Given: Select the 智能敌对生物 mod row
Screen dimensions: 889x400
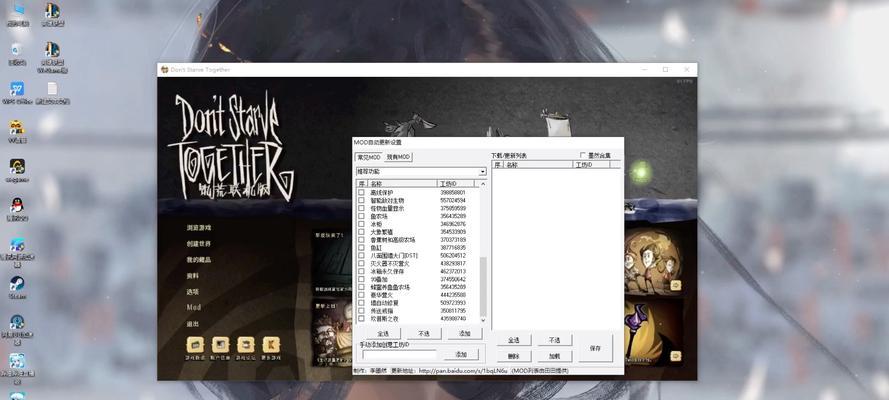Looking at the screenshot, I should point(418,200).
